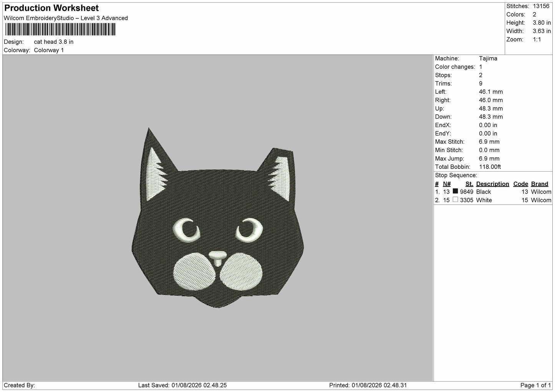Screen dimensions: 555x392
Task: Click the Trims value "9"
Action: [481, 83]
